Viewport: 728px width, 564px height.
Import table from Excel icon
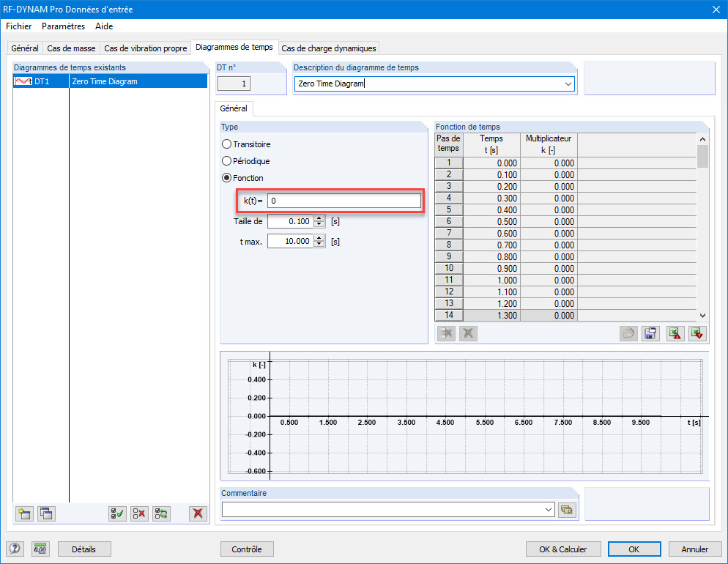tap(697, 333)
